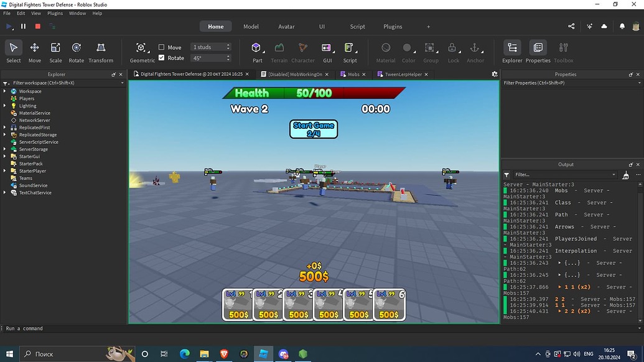Screen dimensions: 644x362
Task: Open the Output filter options icon
Action: [x=506, y=175]
